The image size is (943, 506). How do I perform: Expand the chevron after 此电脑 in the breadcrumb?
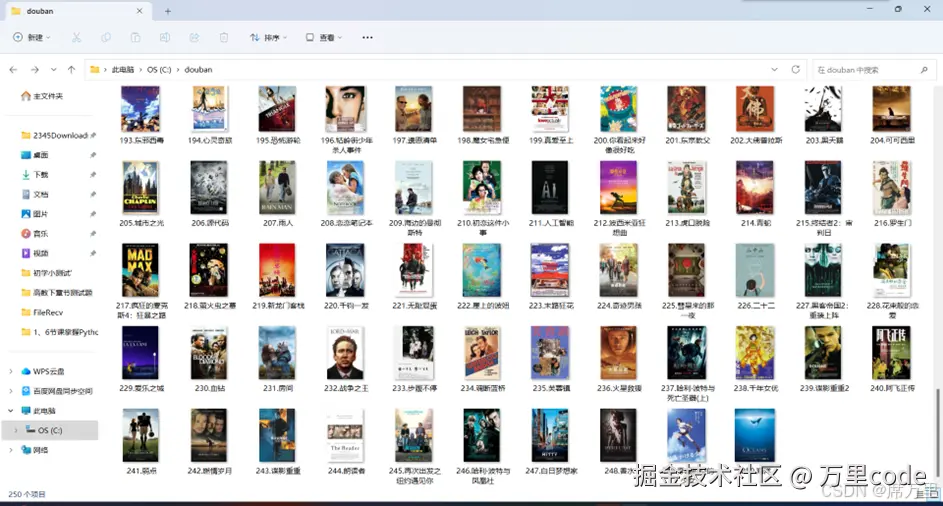tap(141, 70)
